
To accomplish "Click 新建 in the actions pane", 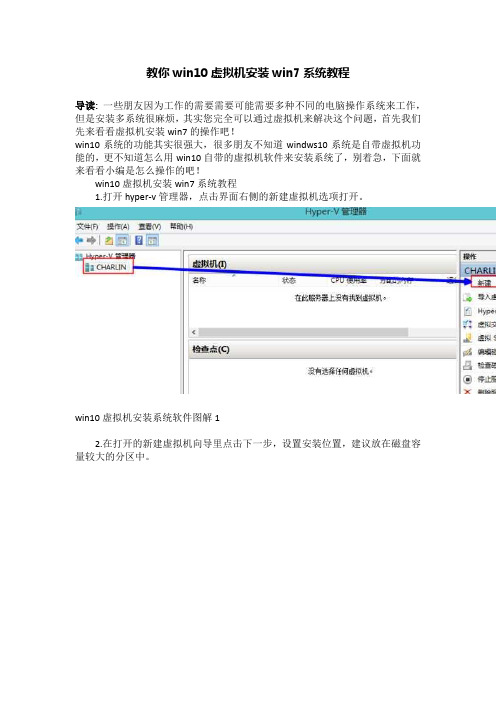I will pos(484,283).
